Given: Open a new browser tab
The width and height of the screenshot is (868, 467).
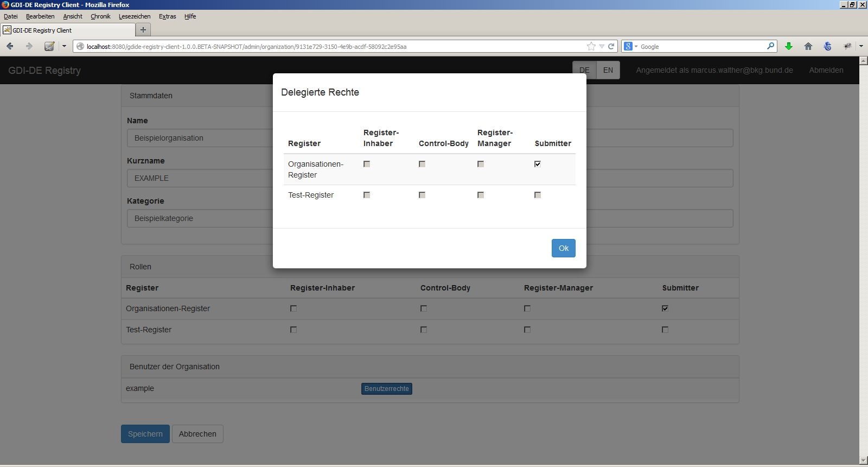Looking at the screenshot, I should pyautogui.click(x=143, y=30).
